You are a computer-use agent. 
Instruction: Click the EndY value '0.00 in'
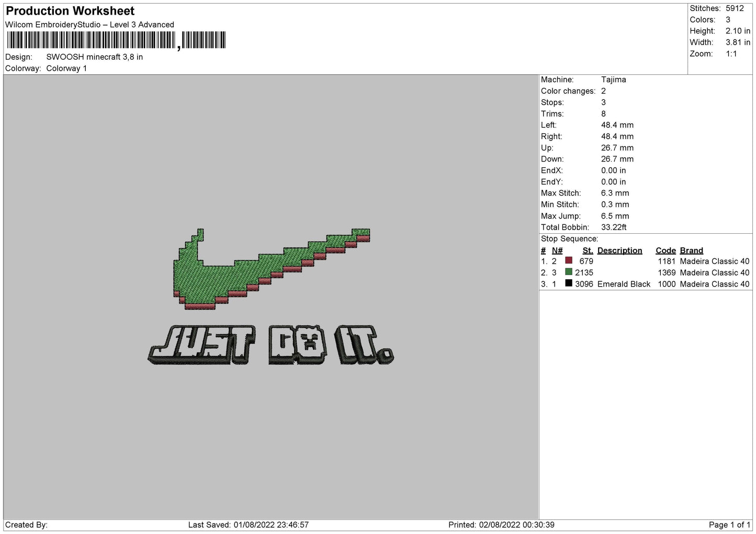(x=614, y=182)
